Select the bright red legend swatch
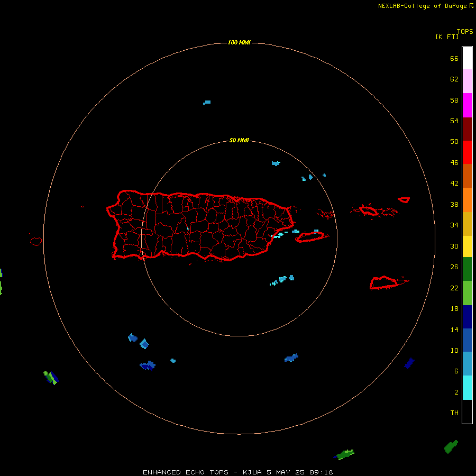 467,152
